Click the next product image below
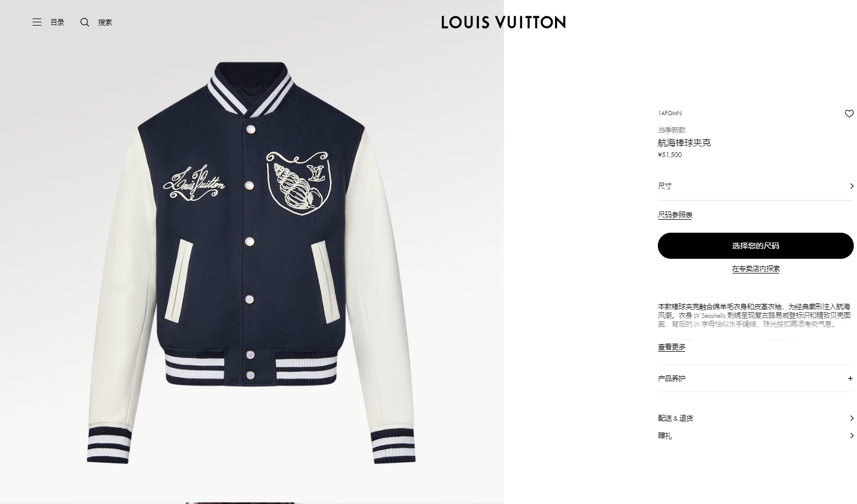857x504 pixels. click(x=243, y=502)
